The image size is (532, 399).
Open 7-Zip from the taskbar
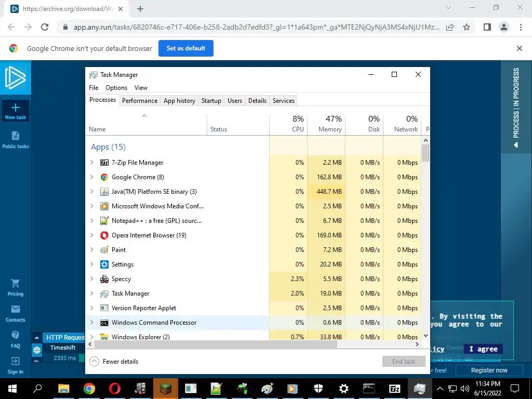click(x=394, y=389)
